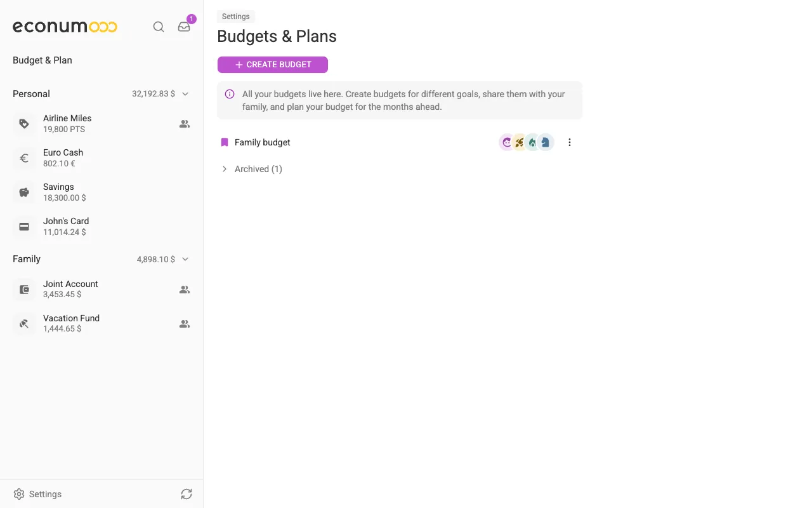Click the 802.10 € balance
The image size is (812, 508).
(x=59, y=164)
